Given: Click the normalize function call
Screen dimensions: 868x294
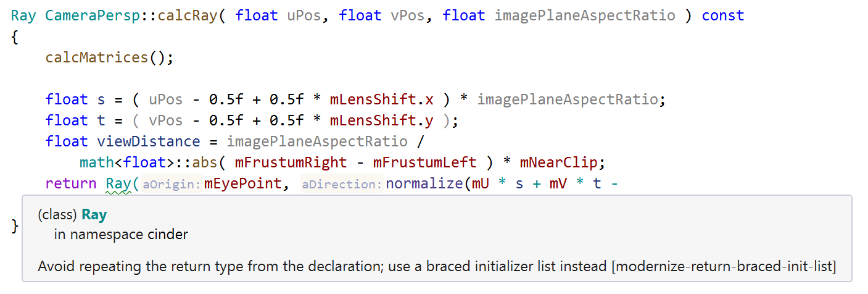Looking at the screenshot, I should tap(424, 183).
